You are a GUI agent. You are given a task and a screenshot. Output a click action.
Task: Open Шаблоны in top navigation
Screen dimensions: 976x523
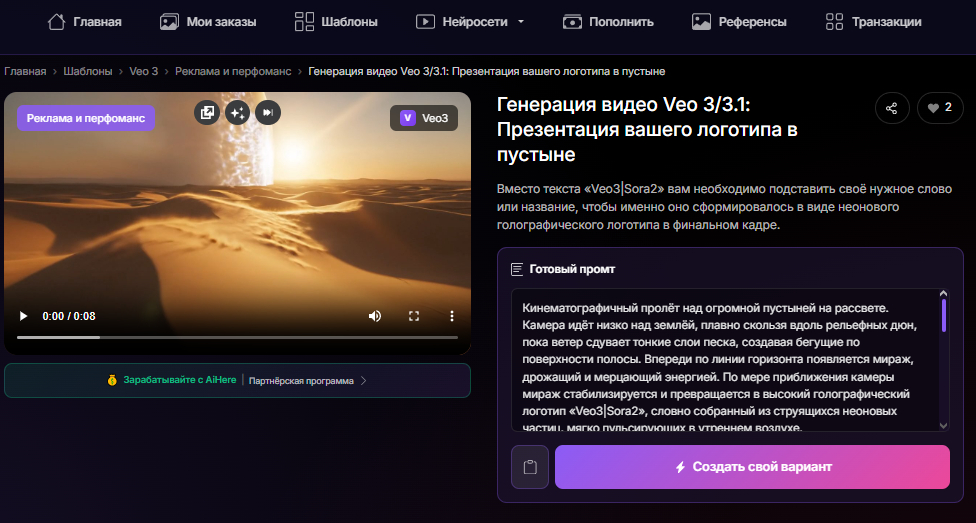[336, 22]
